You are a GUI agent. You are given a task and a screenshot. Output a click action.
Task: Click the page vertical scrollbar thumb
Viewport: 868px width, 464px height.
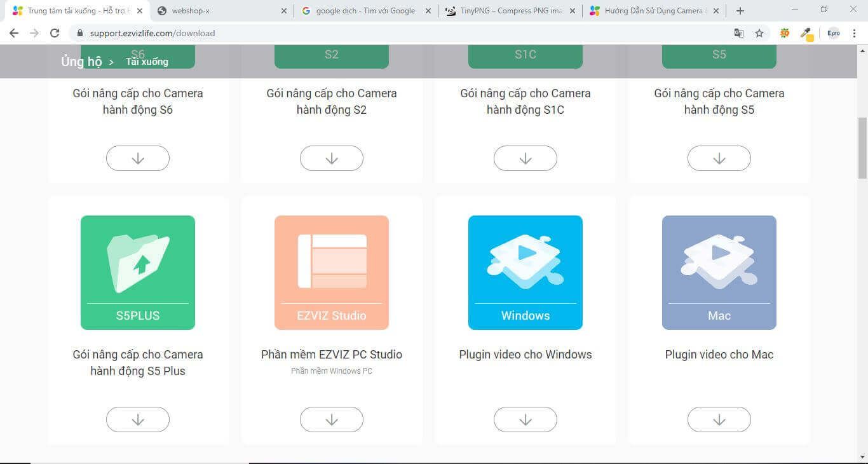click(x=862, y=147)
